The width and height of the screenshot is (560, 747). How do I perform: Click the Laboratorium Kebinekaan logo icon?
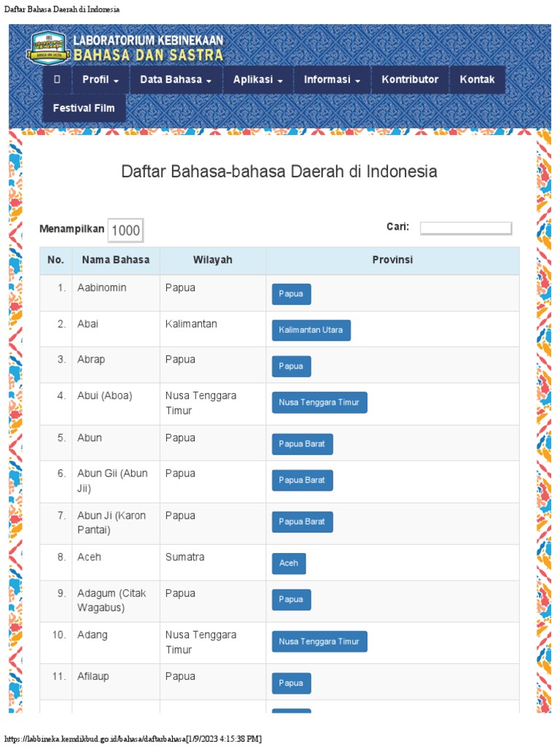pyautogui.click(x=48, y=47)
